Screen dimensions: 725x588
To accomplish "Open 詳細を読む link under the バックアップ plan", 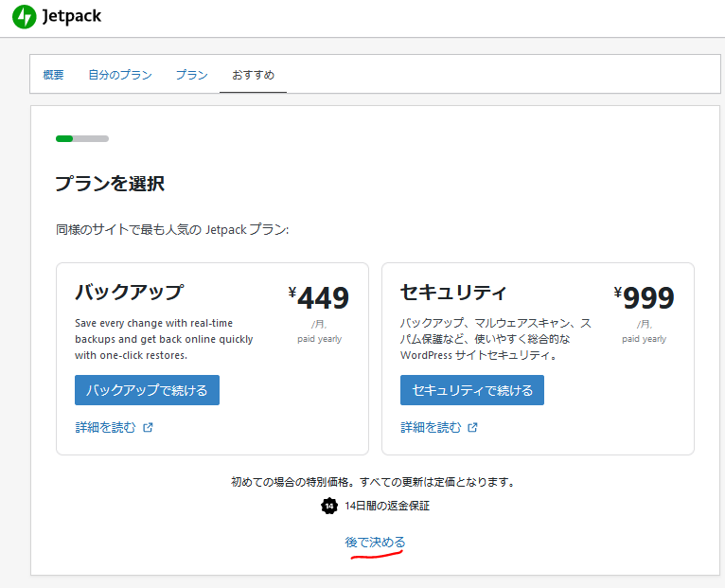I will pyautogui.click(x=106, y=427).
